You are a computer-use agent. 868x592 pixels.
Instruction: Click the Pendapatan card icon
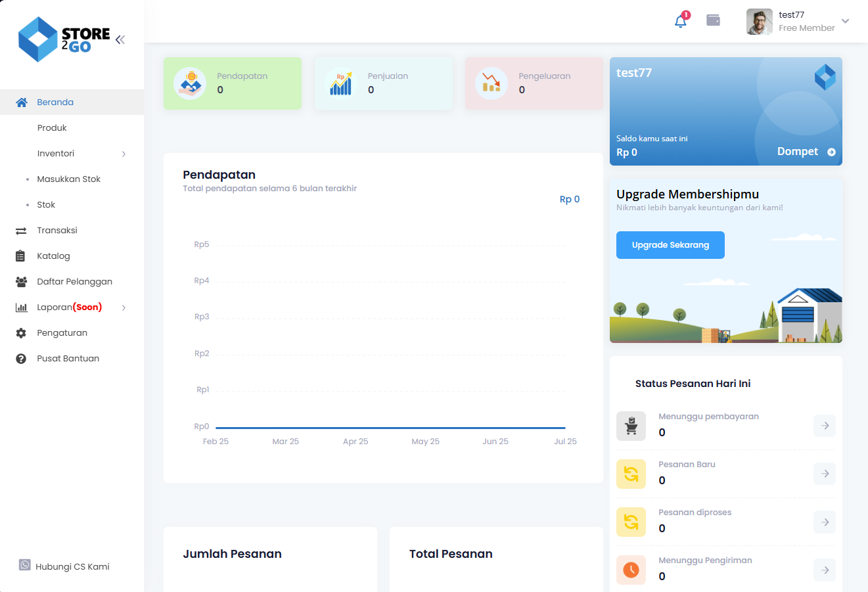(190, 83)
